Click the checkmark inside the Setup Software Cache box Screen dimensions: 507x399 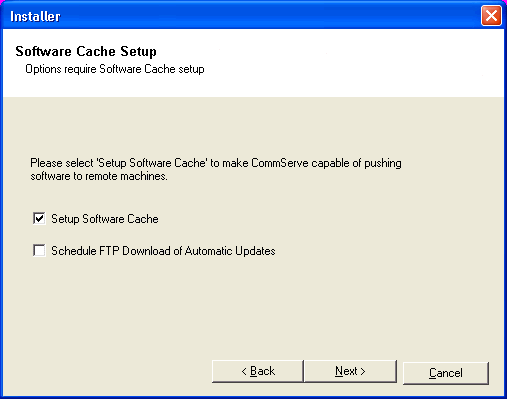[x=39, y=219]
